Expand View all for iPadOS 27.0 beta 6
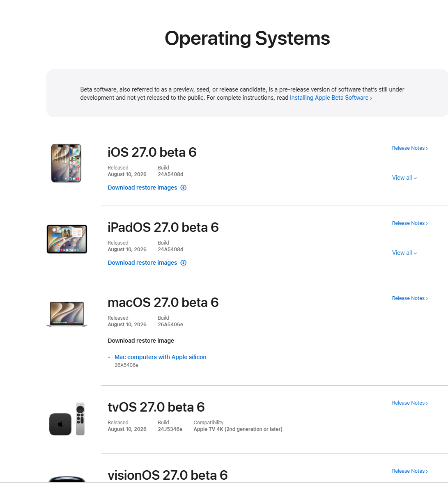Image resolution: width=448 pixels, height=483 pixels. (x=404, y=253)
